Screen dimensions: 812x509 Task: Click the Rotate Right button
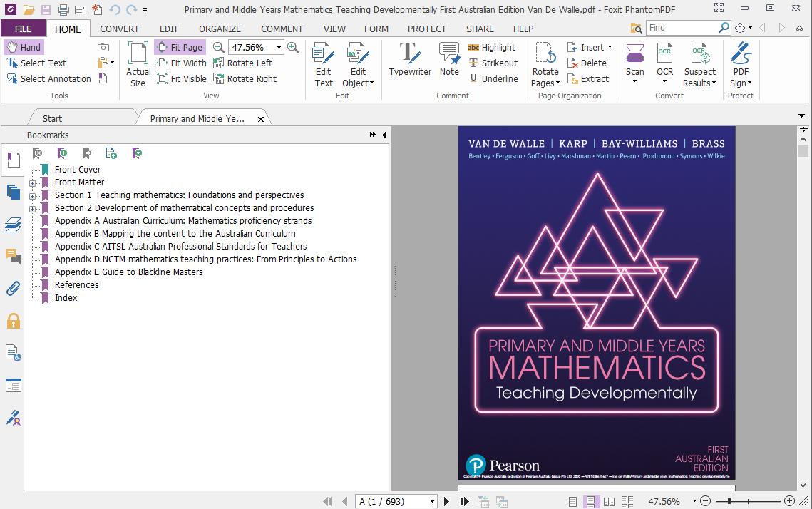coord(245,78)
